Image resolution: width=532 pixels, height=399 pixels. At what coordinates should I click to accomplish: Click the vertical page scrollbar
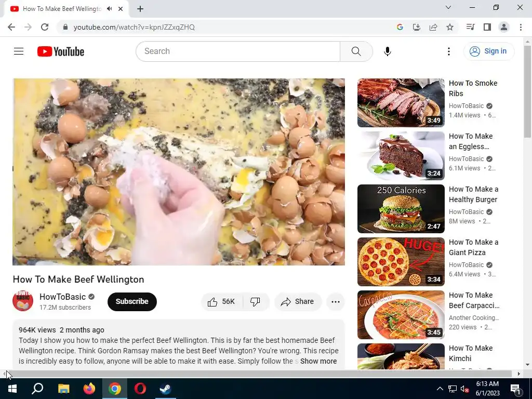(527, 91)
